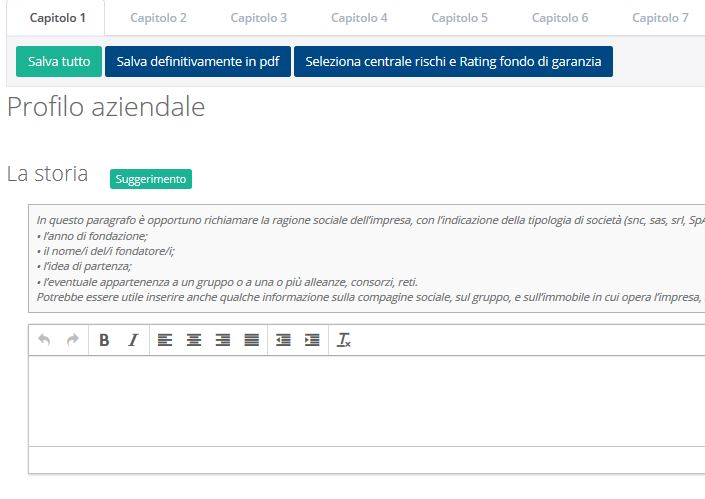Center align text in the editor
Viewport: 705px width, 499px height.
(x=194, y=340)
